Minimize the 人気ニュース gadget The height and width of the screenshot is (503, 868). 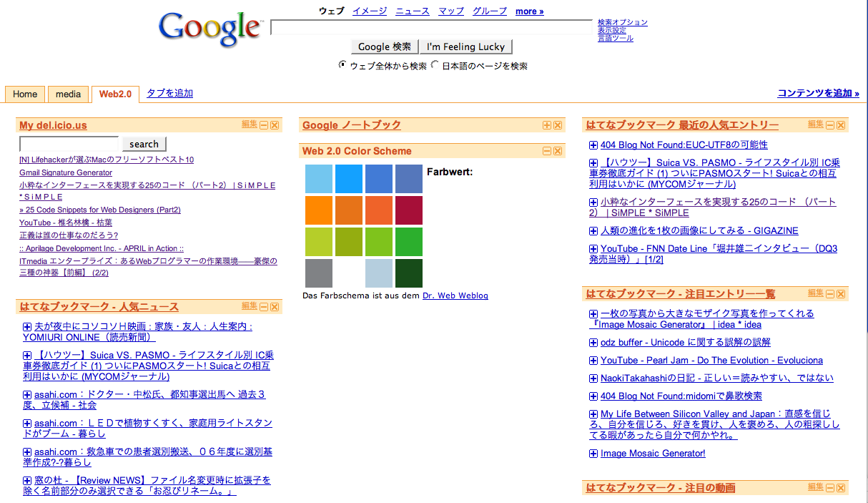pyautogui.click(x=264, y=307)
